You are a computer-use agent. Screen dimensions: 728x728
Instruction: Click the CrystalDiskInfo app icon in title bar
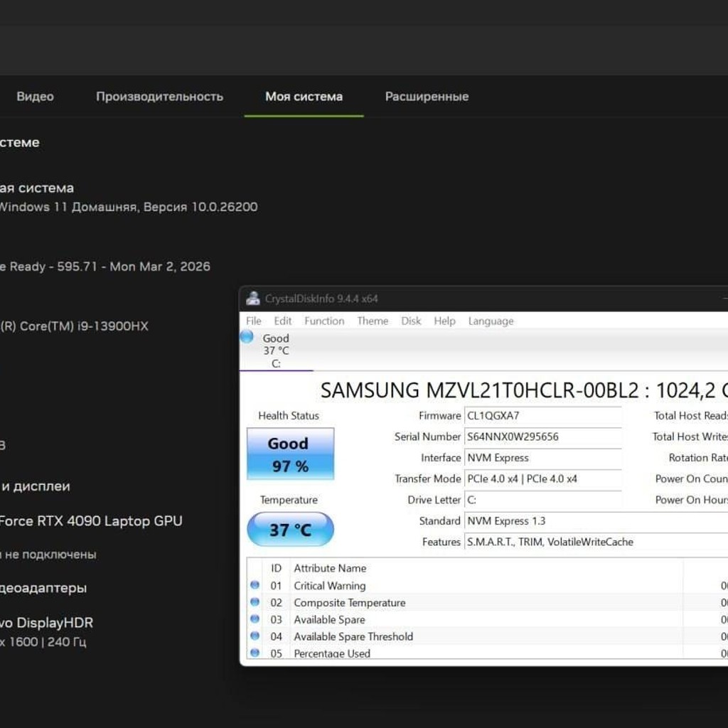252,298
